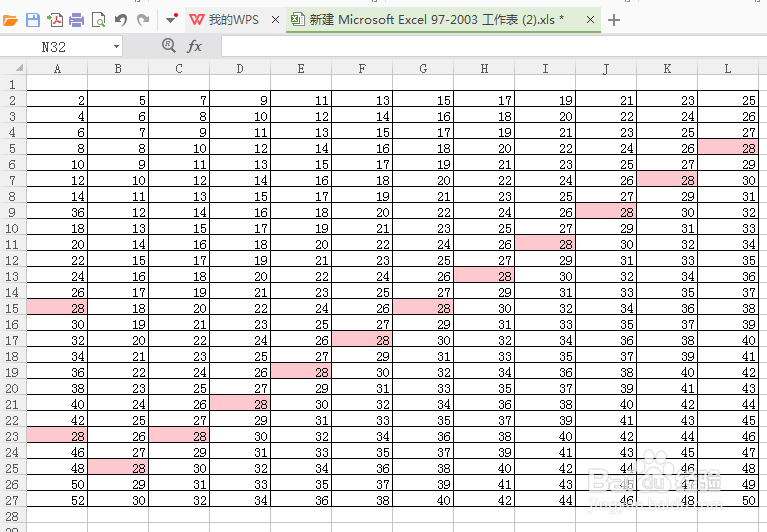767x532 pixels.
Task: Click highlighted cell A23 with 28
Action: click(x=57, y=436)
